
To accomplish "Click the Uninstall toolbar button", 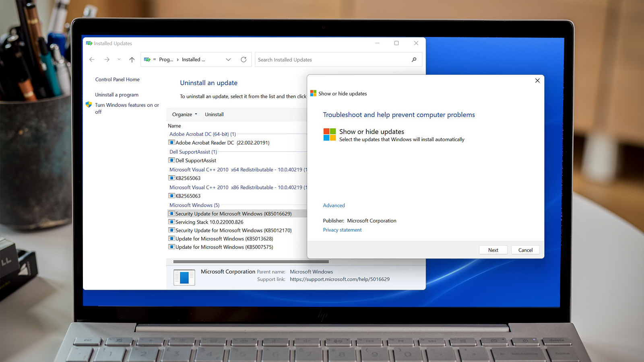I will point(214,115).
